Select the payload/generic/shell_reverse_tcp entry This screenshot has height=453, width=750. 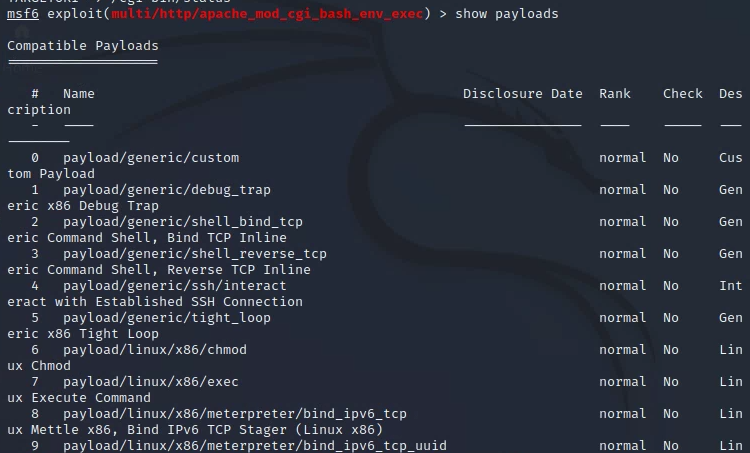(194, 254)
